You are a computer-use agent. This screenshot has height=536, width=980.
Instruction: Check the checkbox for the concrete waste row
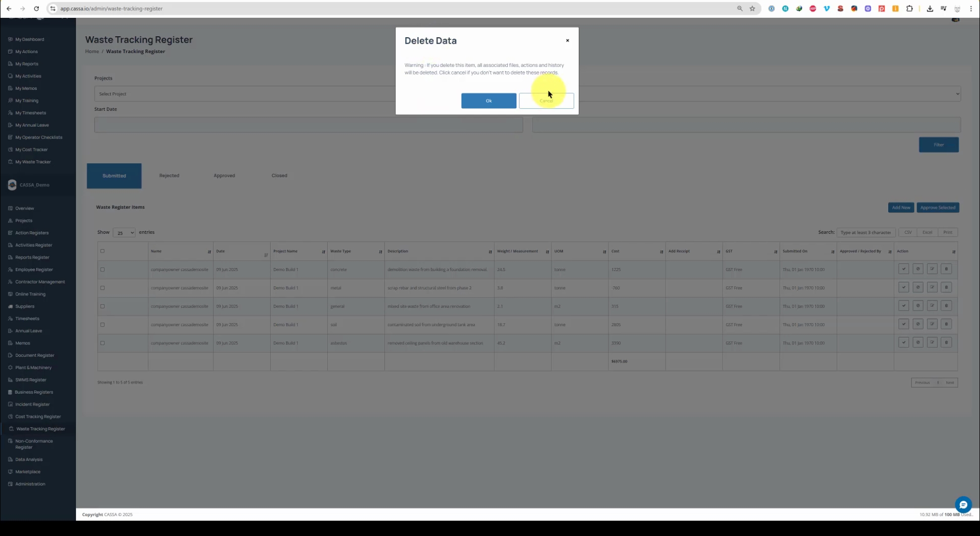click(103, 269)
